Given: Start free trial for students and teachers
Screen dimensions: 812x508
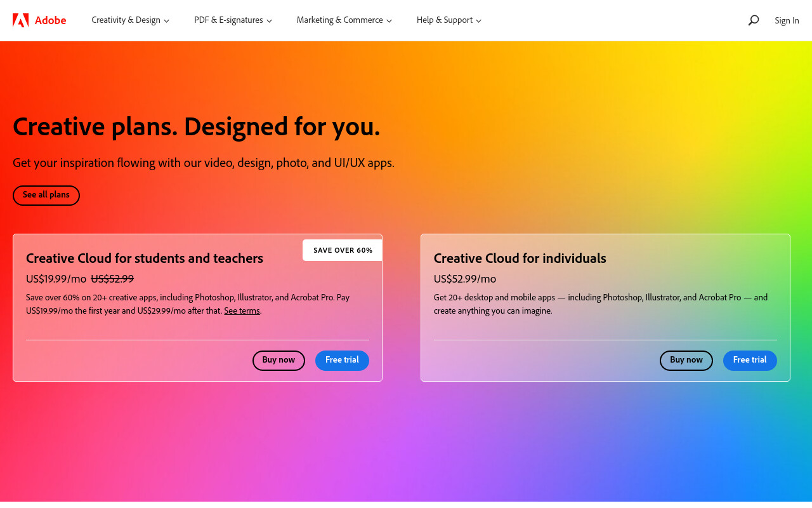Looking at the screenshot, I should (x=342, y=361).
